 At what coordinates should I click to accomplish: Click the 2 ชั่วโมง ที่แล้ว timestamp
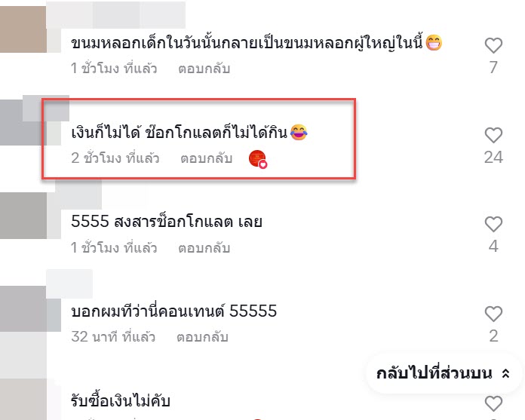(x=115, y=158)
